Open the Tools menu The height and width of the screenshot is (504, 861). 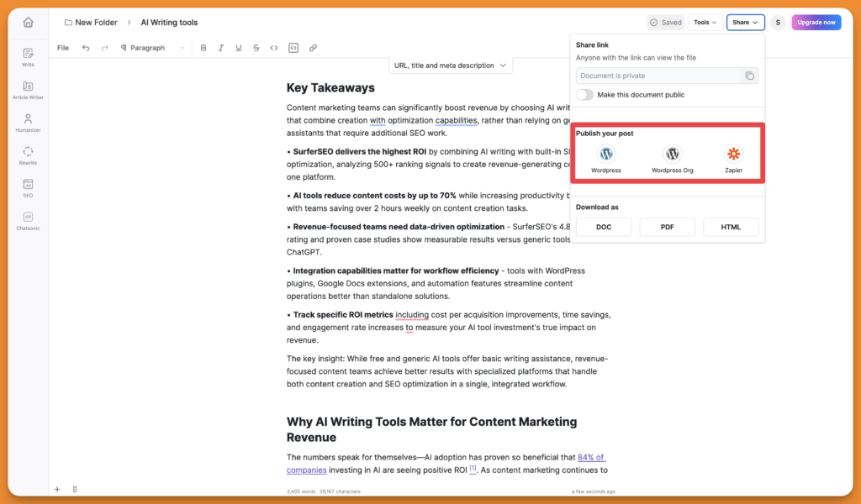[x=705, y=22]
